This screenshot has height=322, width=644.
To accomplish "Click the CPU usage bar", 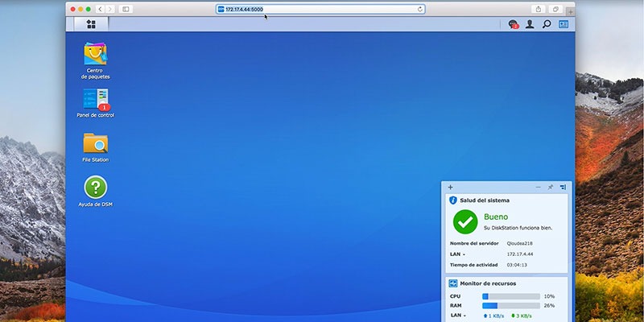I will click(x=511, y=296).
